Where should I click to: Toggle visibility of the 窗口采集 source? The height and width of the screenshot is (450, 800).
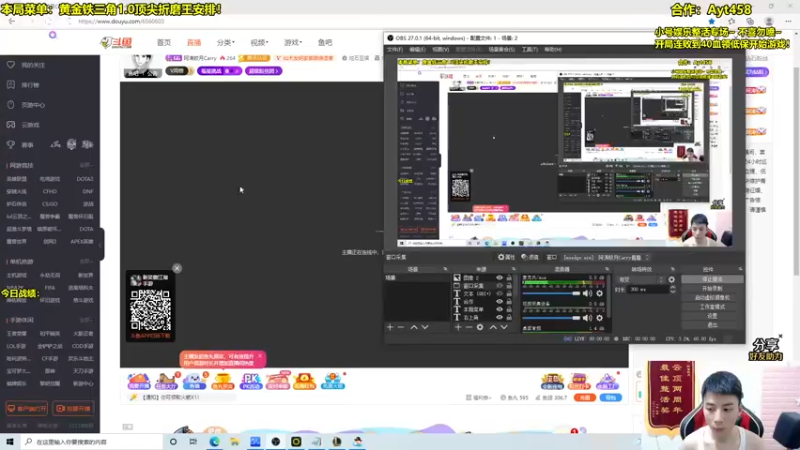click(x=499, y=286)
